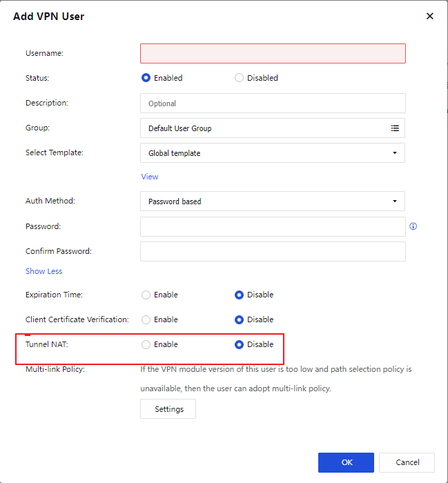Expand the Select Template dropdown
448x483 pixels.
[273, 153]
